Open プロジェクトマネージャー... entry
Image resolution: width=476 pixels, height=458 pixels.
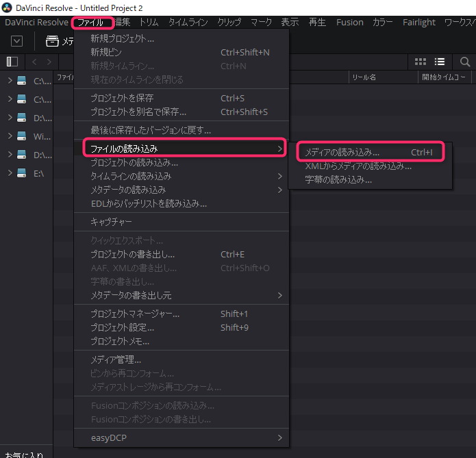[181, 314]
